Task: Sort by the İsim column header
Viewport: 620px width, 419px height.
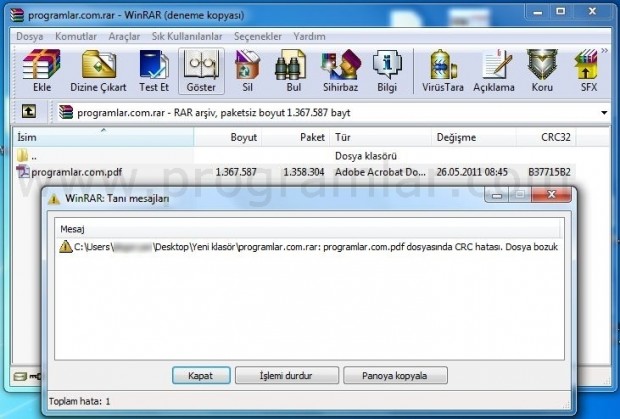Action: [103, 137]
